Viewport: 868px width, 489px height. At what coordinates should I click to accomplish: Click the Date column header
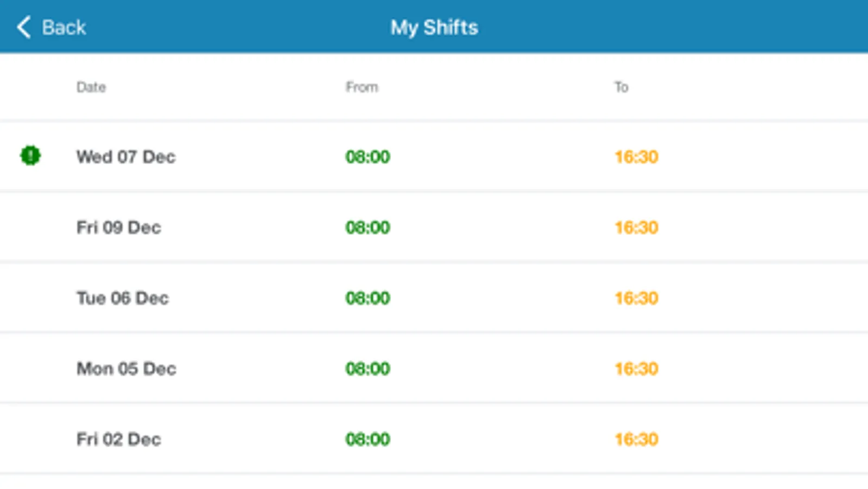[91, 87]
